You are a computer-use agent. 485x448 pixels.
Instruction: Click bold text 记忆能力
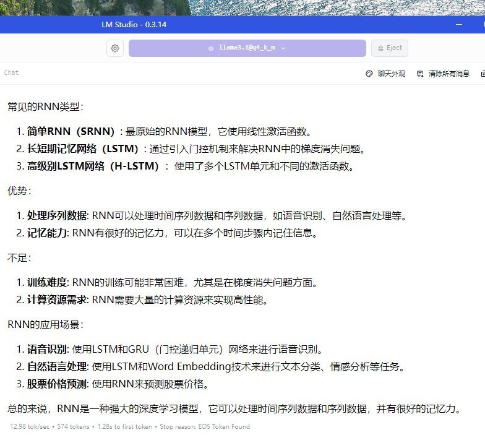48,233
